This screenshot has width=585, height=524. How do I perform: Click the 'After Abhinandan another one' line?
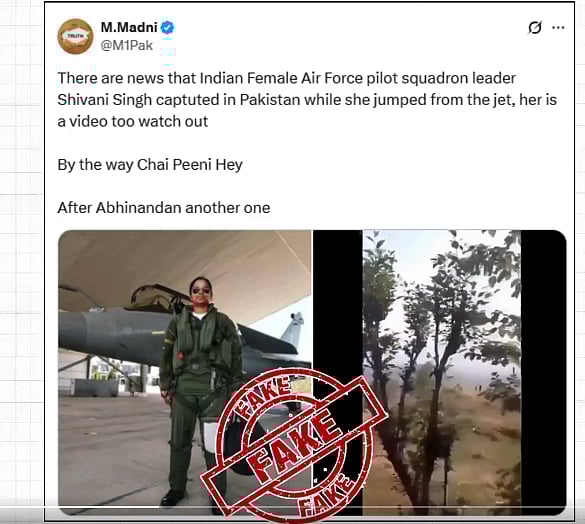[164, 208]
